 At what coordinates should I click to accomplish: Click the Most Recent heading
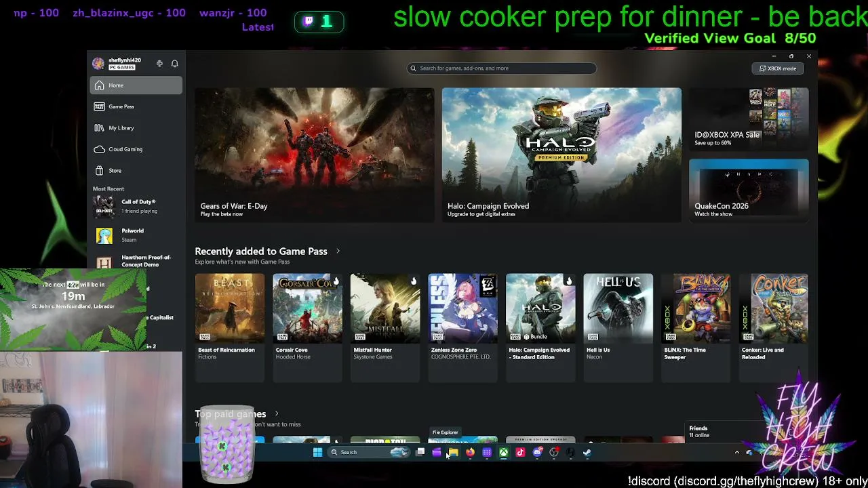(x=108, y=189)
